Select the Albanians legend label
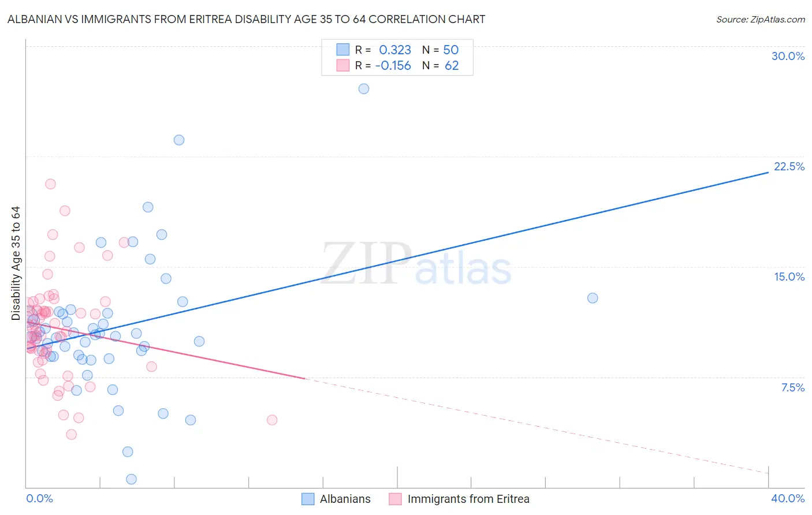This screenshot has height=515, width=812. tap(345, 499)
